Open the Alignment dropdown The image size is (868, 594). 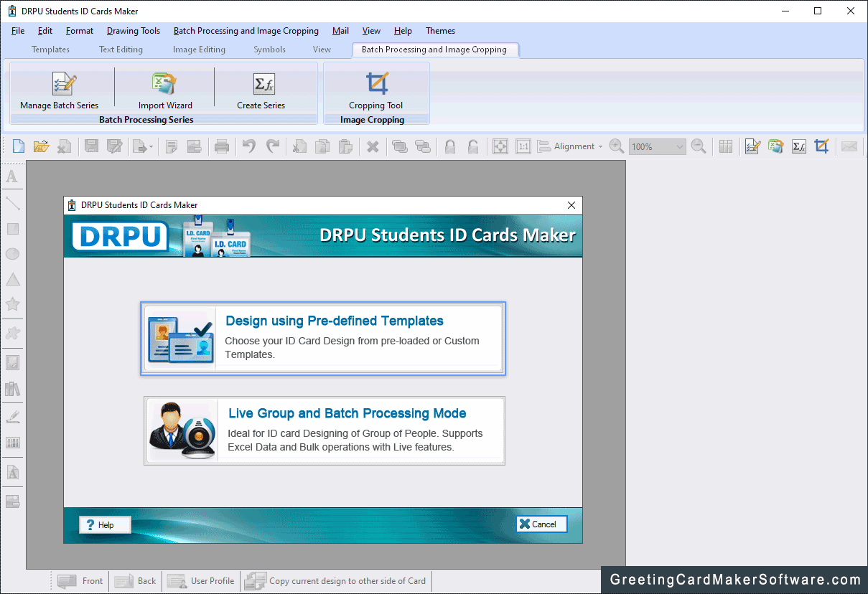570,146
